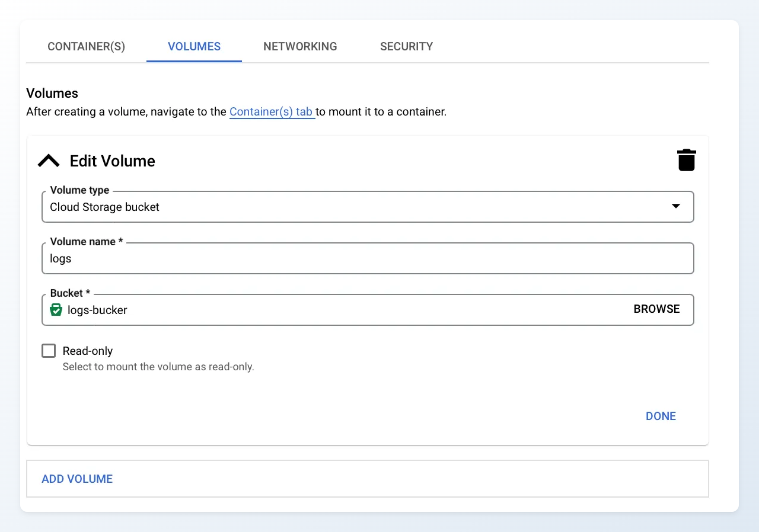Enable the Read-only checkbox
The image size is (759, 532).
(49, 351)
